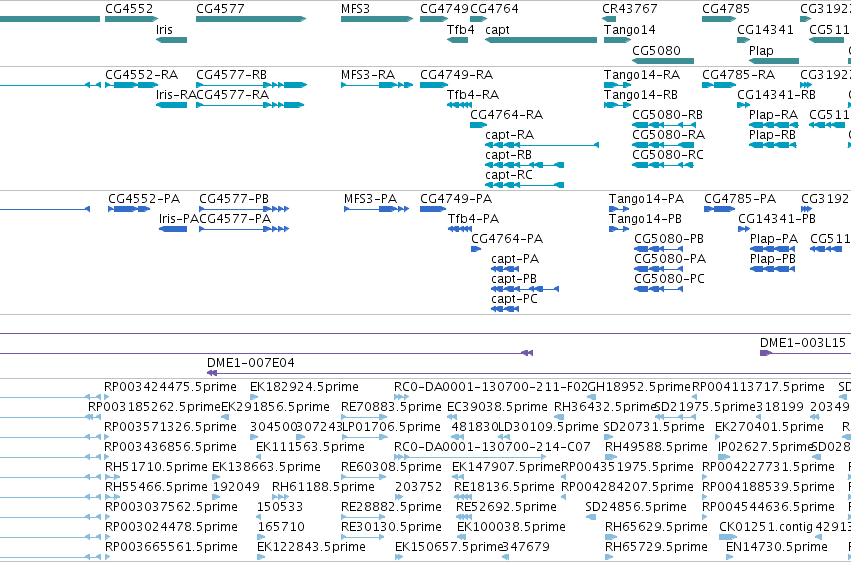Click the Plap-RA transcript label
Viewport: 851px width, 562px height.
coord(773,115)
